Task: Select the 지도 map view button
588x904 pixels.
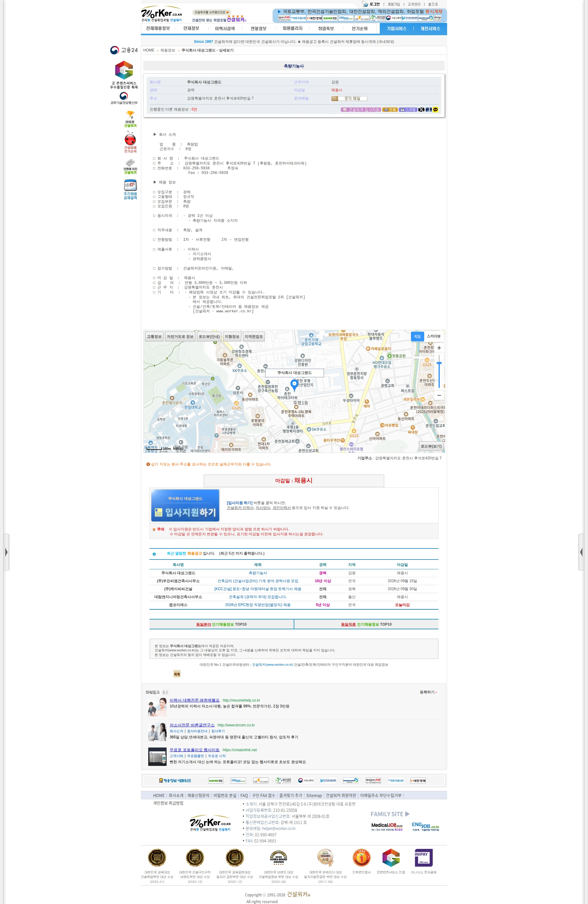Action: tap(417, 337)
